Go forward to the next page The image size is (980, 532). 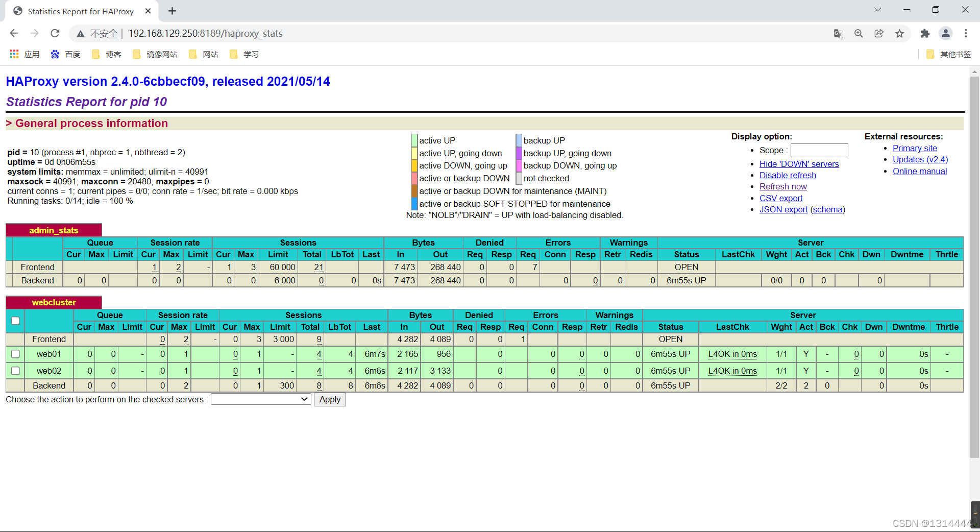(34, 33)
